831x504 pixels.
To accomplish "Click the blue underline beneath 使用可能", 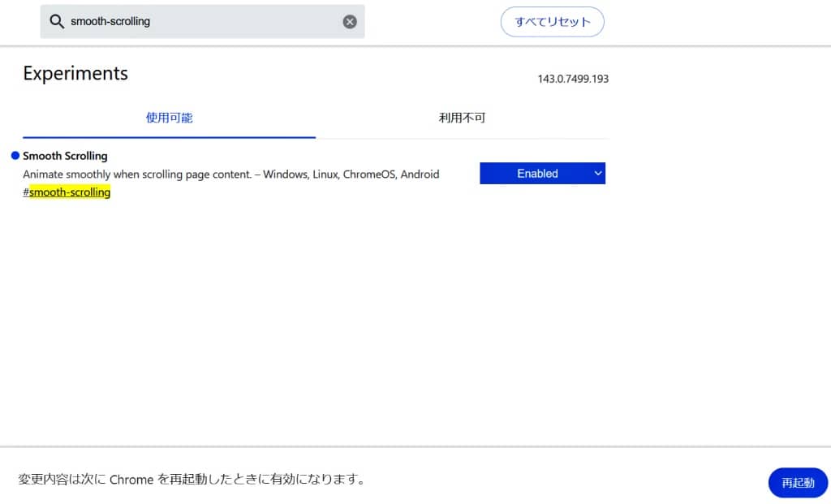I will click(169, 137).
